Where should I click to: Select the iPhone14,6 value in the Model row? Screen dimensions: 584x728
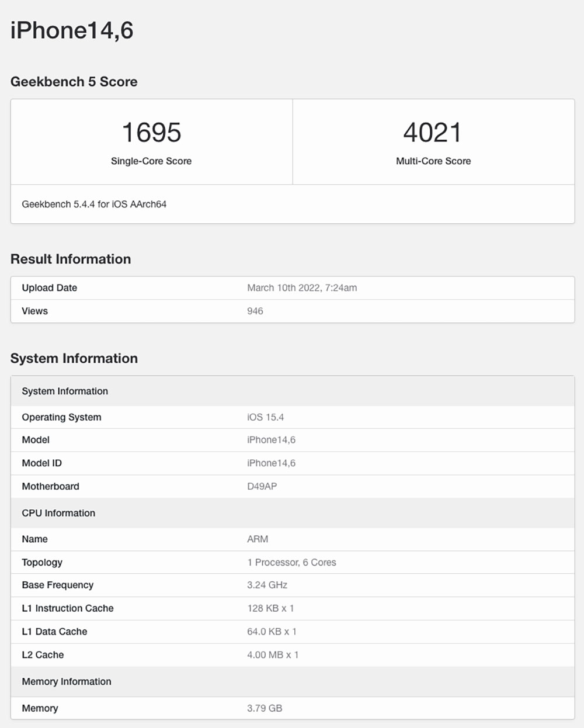[x=272, y=440]
